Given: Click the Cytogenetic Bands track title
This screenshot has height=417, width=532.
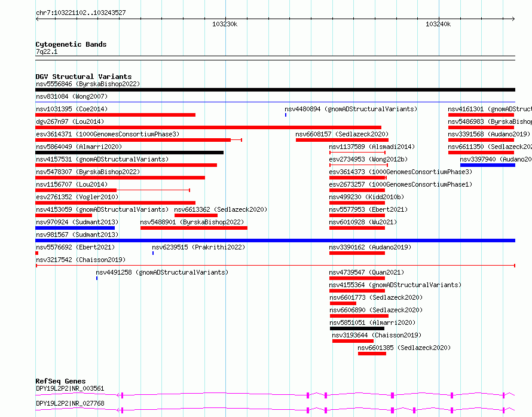Looking at the screenshot, I should pos(71,44).
